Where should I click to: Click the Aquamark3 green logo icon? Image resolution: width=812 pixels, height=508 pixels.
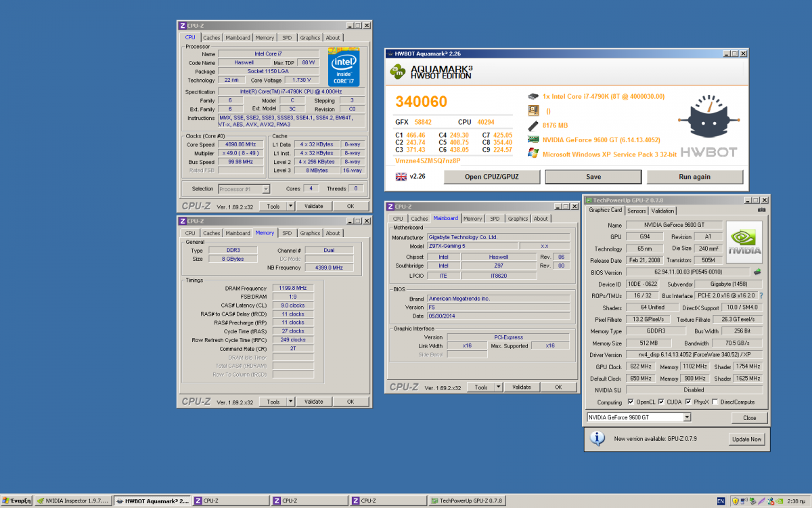point(398,71)
